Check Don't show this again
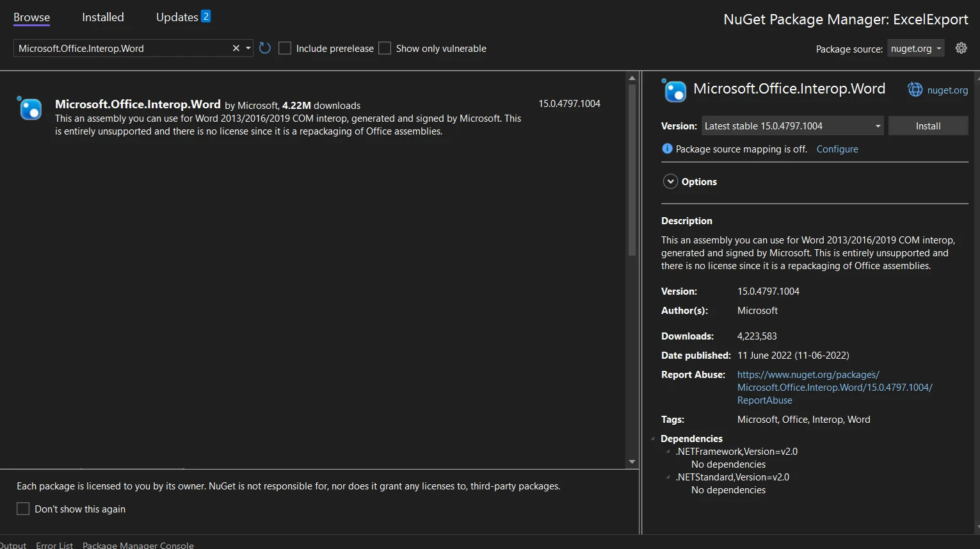This screenshot has height=549, width=980. pyautogui.click(x=23, y=509)
